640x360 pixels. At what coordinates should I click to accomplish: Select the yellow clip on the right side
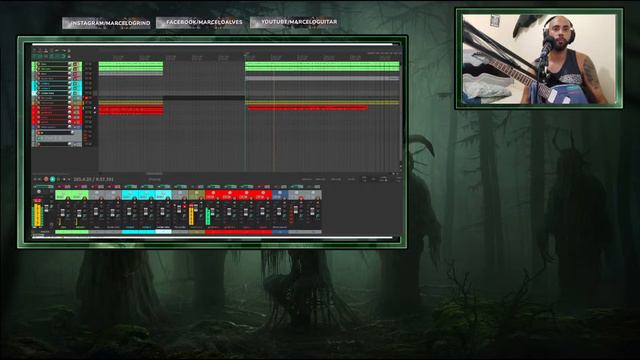click(322, 102)
